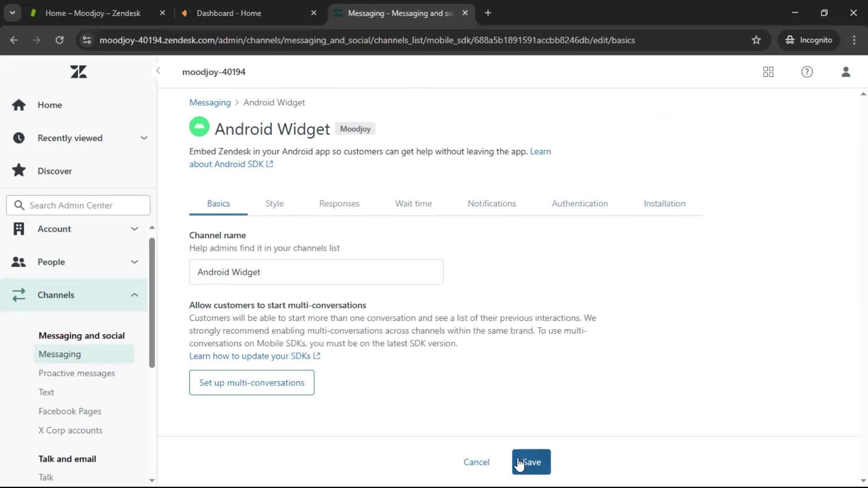Image resolution: width=868 pixels, height=488 pixels.
Task: Collapse the sidebar with the chevron arrow
Action: (158, 71)
